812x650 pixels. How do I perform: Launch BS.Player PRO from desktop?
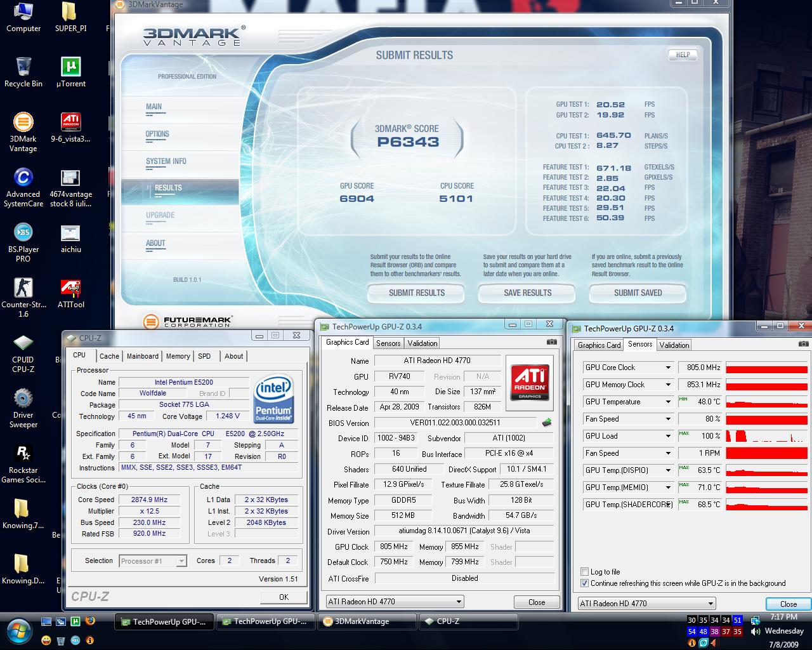[23, 242]
